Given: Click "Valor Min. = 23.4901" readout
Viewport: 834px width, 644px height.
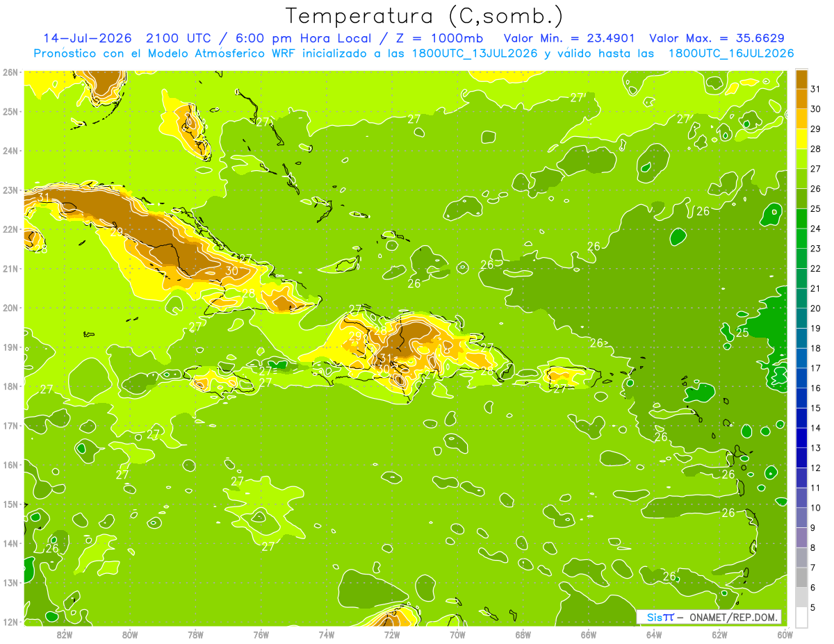Looking at the screenshot, I should 569,39.
